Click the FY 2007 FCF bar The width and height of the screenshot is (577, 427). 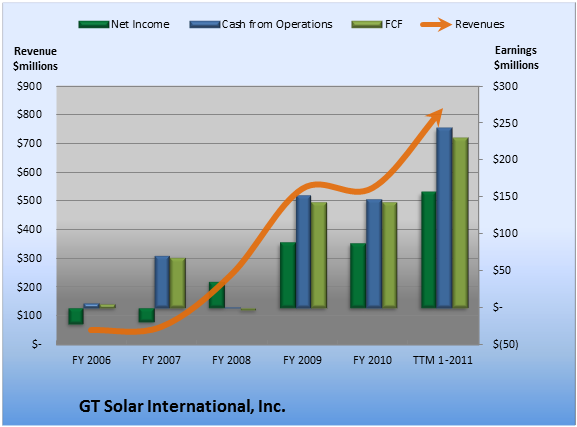(178, 283)
